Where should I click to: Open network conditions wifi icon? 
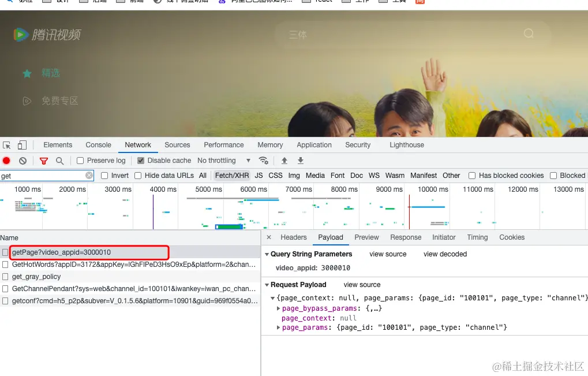(264, 161)
